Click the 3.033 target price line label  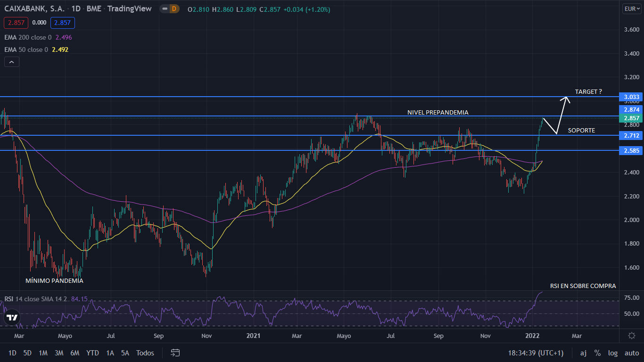tap(631, 97)
